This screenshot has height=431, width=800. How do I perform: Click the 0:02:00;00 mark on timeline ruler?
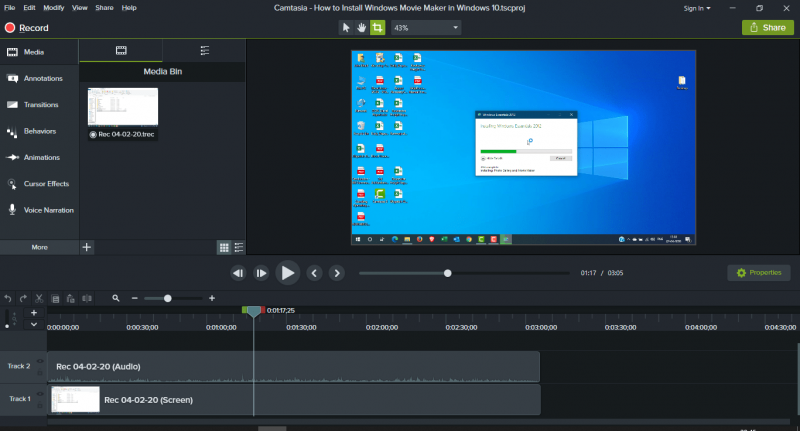coord(382,327)
